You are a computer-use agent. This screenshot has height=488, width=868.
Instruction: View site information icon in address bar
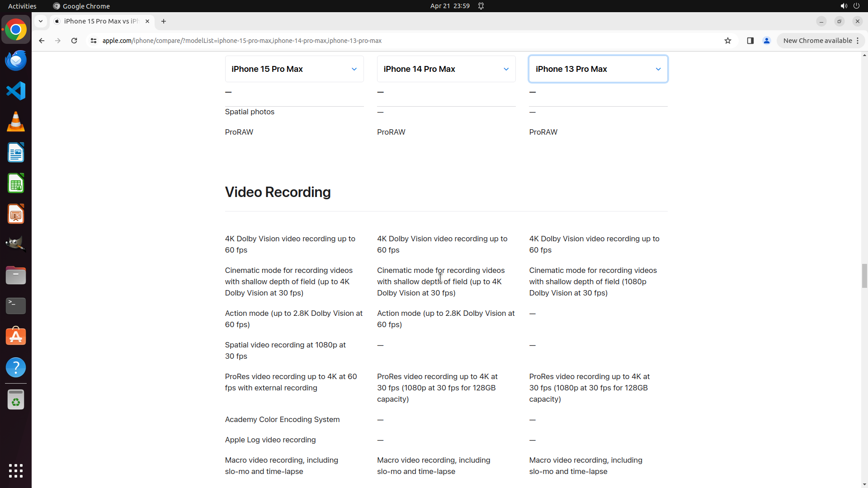[x=94, y=41]
